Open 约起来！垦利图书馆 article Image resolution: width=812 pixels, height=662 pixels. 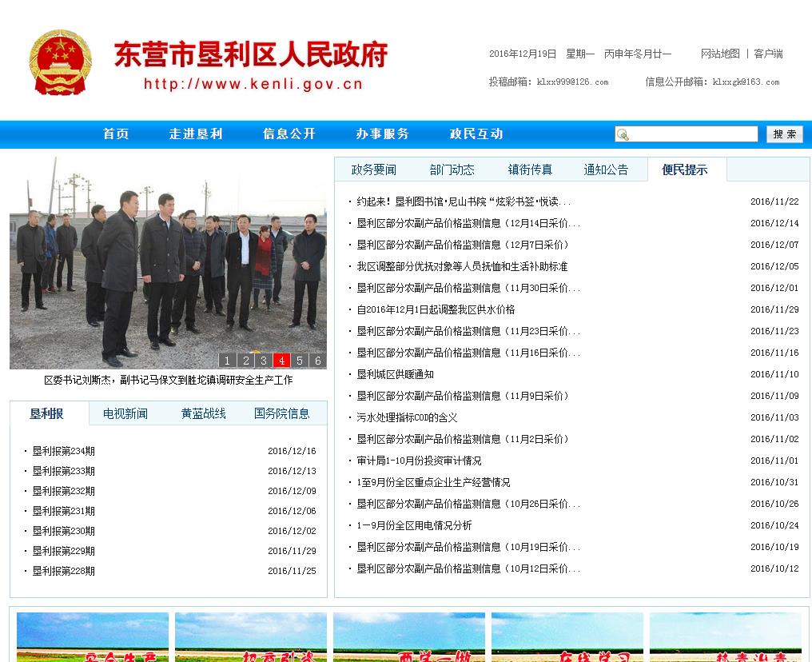[x=464, y=201]
